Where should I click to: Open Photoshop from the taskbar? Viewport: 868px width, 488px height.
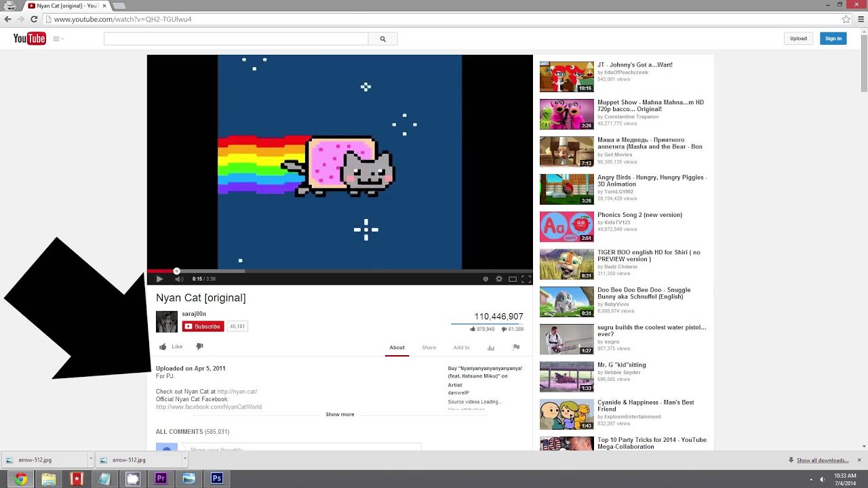pos(217,479)
